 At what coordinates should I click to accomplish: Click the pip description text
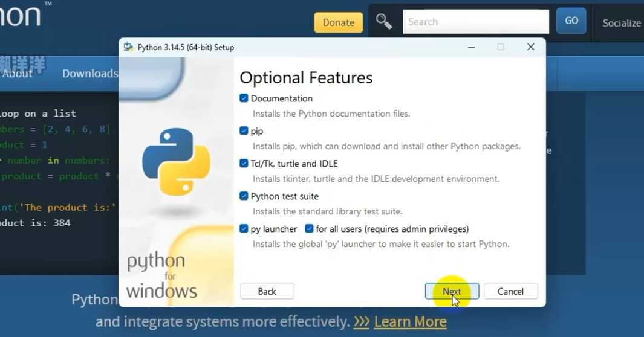coord(386,146)
